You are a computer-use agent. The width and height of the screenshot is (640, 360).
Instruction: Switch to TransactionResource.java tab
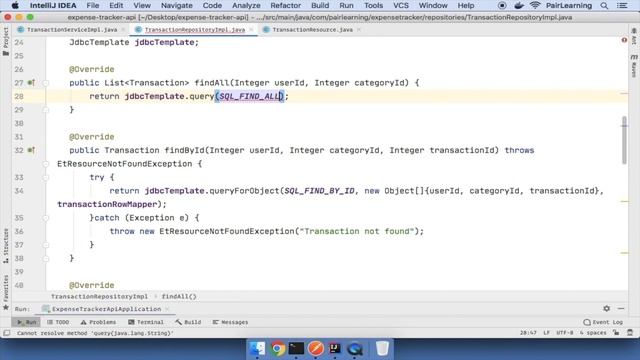click(x=312, y=30)
